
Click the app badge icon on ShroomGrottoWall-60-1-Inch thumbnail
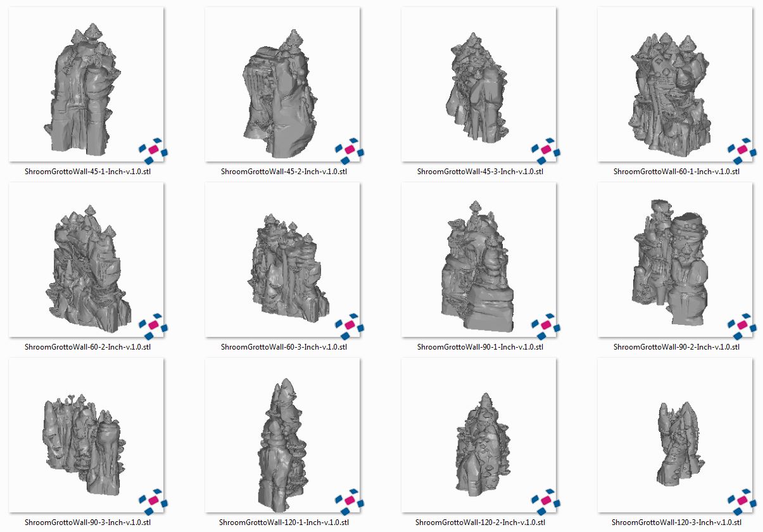click(x=741, y=149)
